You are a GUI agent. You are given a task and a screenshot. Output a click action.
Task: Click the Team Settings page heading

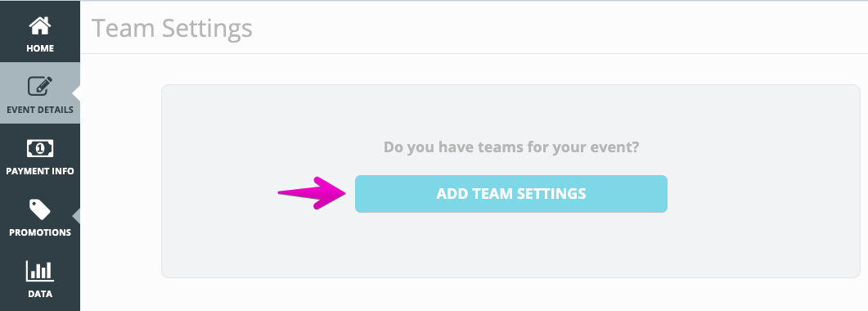[172, 28]
